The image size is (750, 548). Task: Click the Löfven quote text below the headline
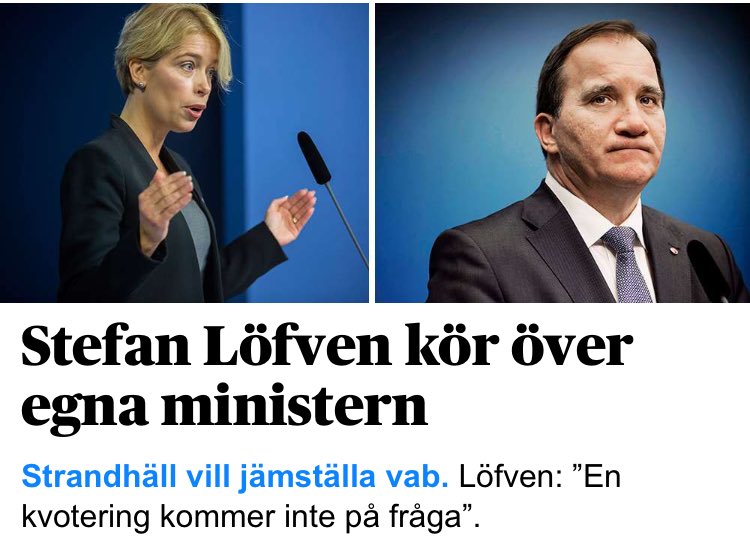320,496
